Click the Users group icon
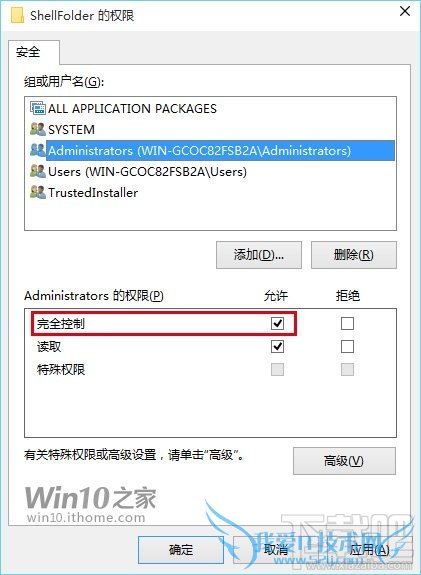Viewport: 421px width, 575px height. tap(38, 171)
